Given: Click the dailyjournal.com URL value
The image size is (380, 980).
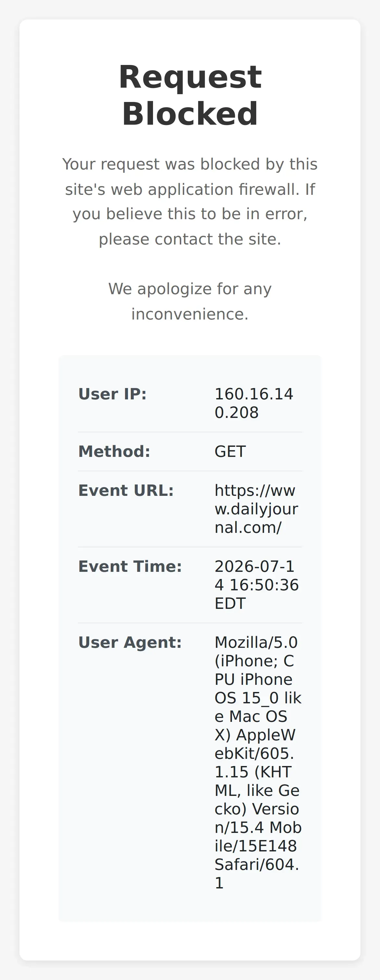Looking at the screenshot, I should click(256, 509).
